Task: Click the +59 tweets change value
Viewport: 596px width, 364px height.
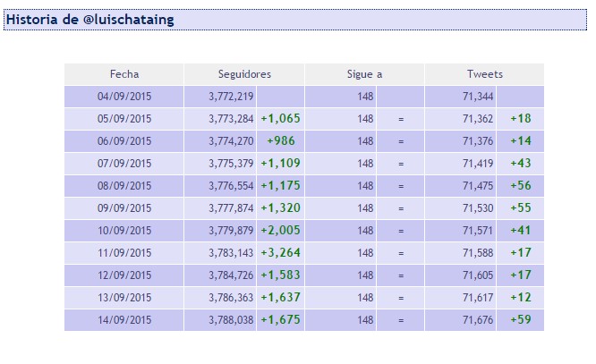Action: pos(520,320)
